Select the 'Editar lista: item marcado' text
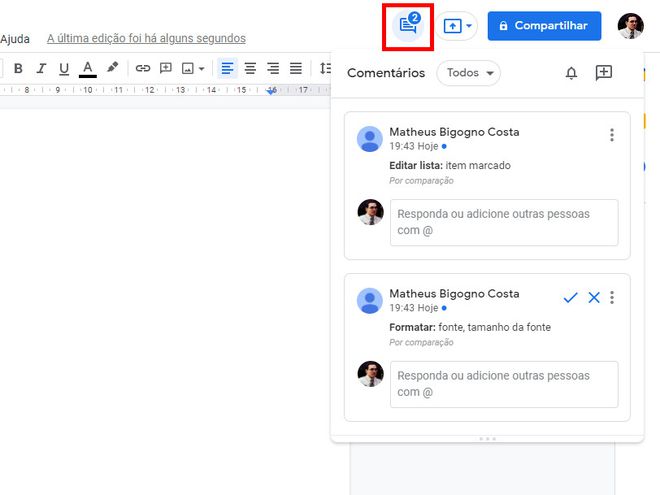Image resolution: width=660 pixels, height=495 pixels. point(450,165)
